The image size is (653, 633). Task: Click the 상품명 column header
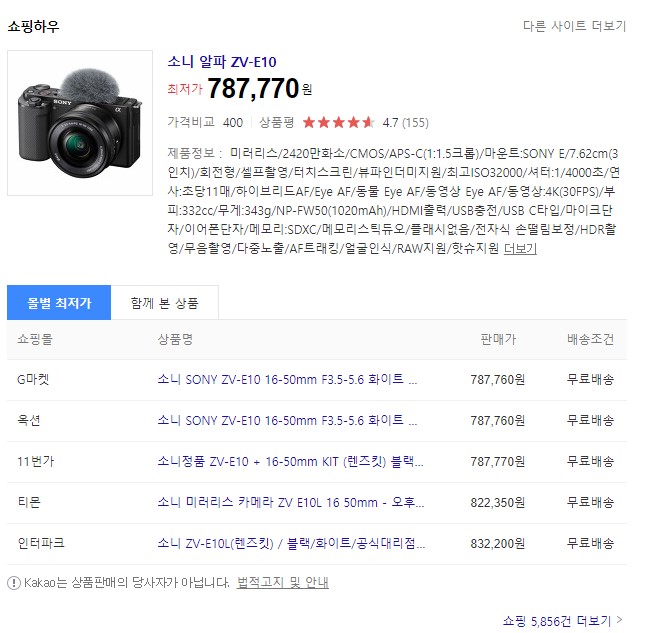(x=175, y=339)
